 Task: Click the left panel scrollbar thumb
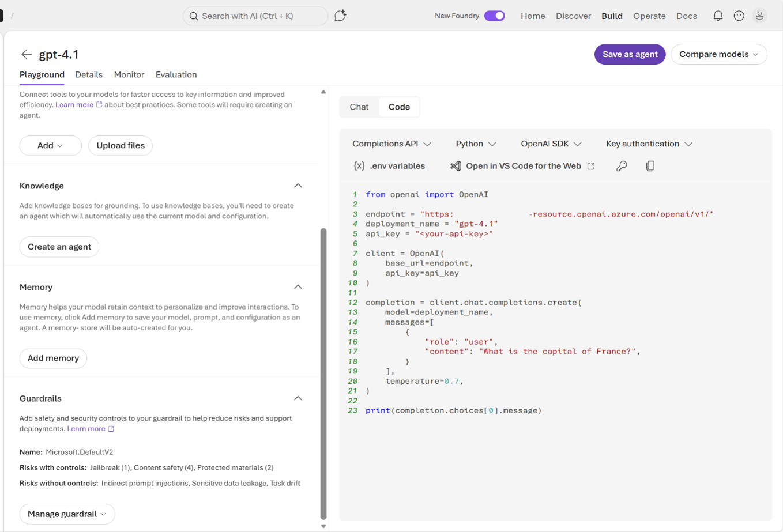tap(323, 373)
